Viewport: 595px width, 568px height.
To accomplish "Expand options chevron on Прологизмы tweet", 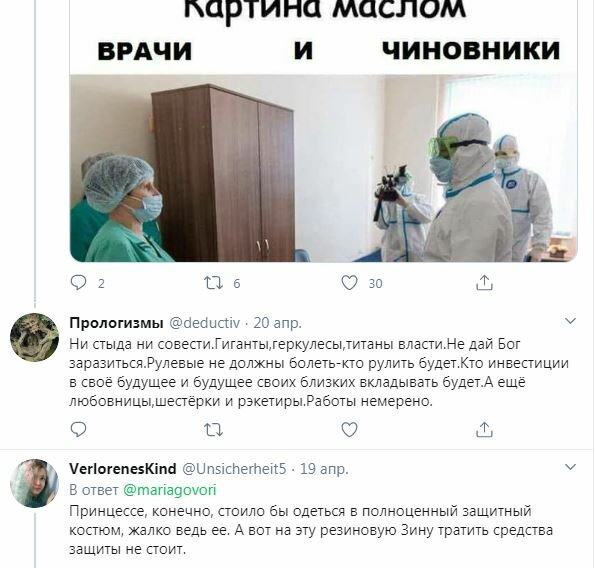I will coord(570,321).
